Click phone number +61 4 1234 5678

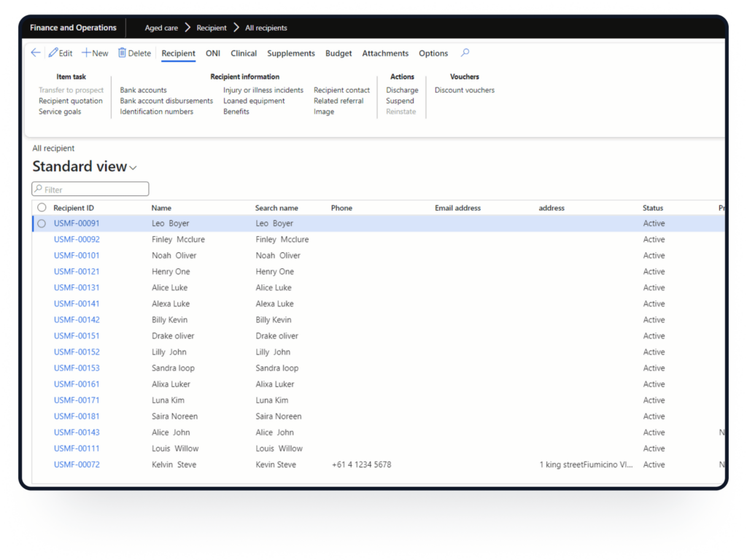click(362, 464)
